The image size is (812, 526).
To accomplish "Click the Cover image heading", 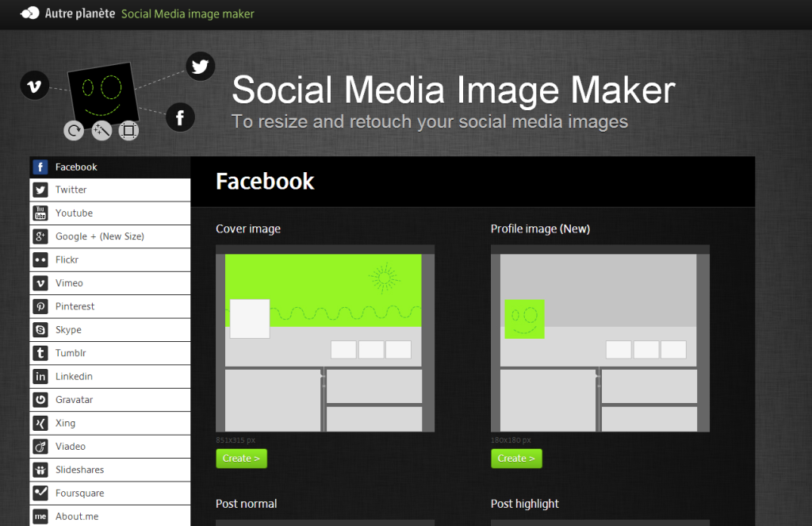I will 248,228.
